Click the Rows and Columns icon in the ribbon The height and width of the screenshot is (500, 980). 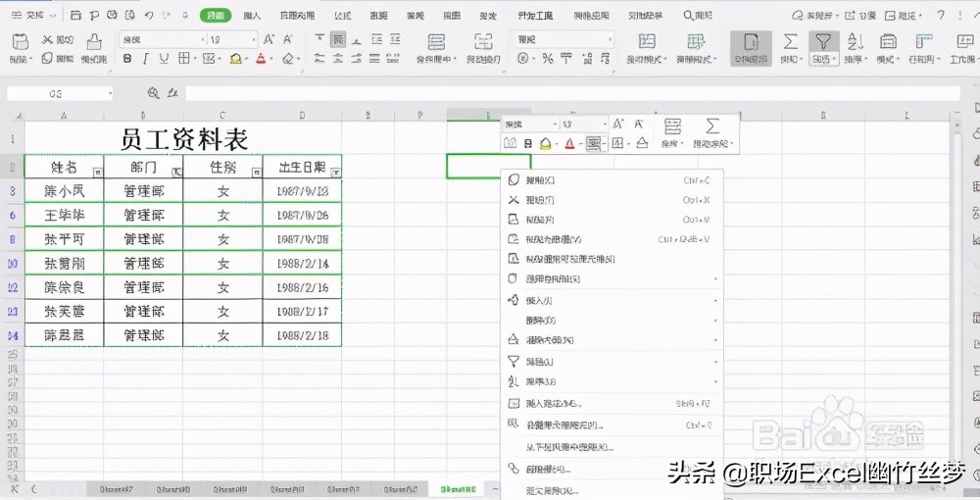tap(924, 42)
